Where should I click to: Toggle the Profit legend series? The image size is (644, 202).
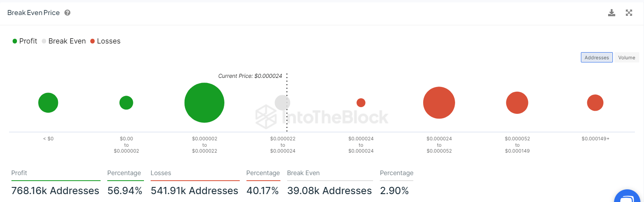click(25, 41)
